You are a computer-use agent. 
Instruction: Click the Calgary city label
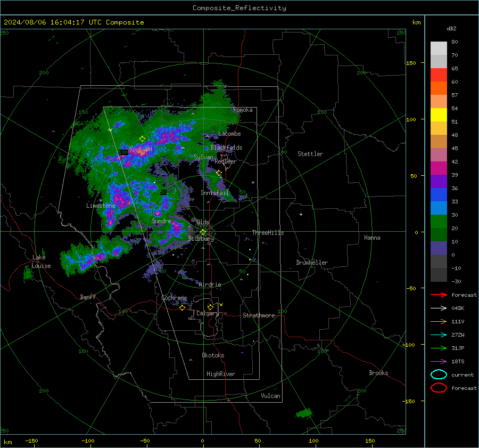click(x=208, y=313)
